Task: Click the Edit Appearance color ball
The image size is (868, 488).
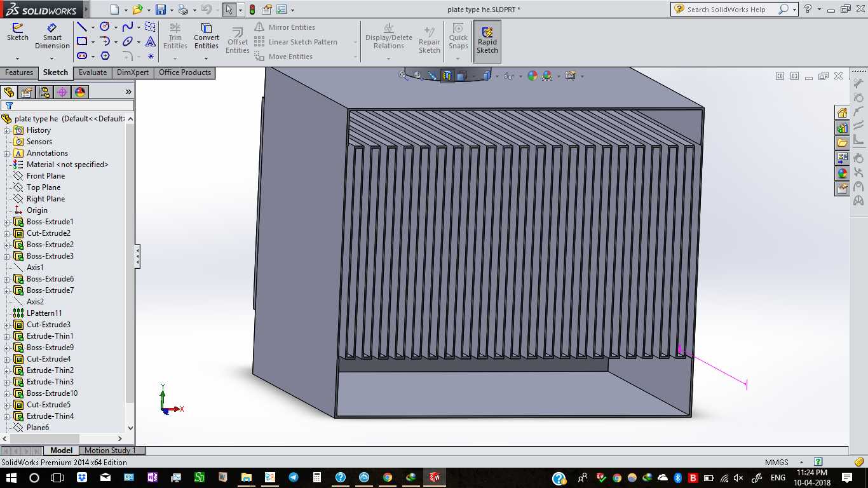Action: pos(532,76)
